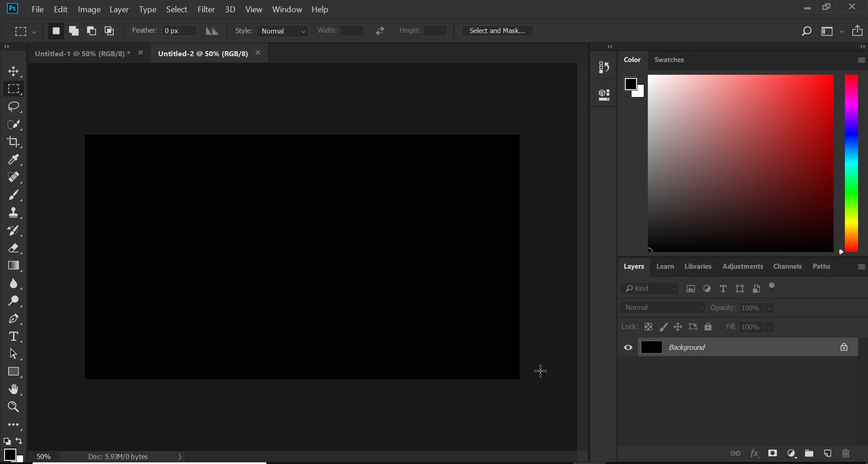Screen dimensions: 868x464
Task: Open the Image menu
Action: (89, 10)
